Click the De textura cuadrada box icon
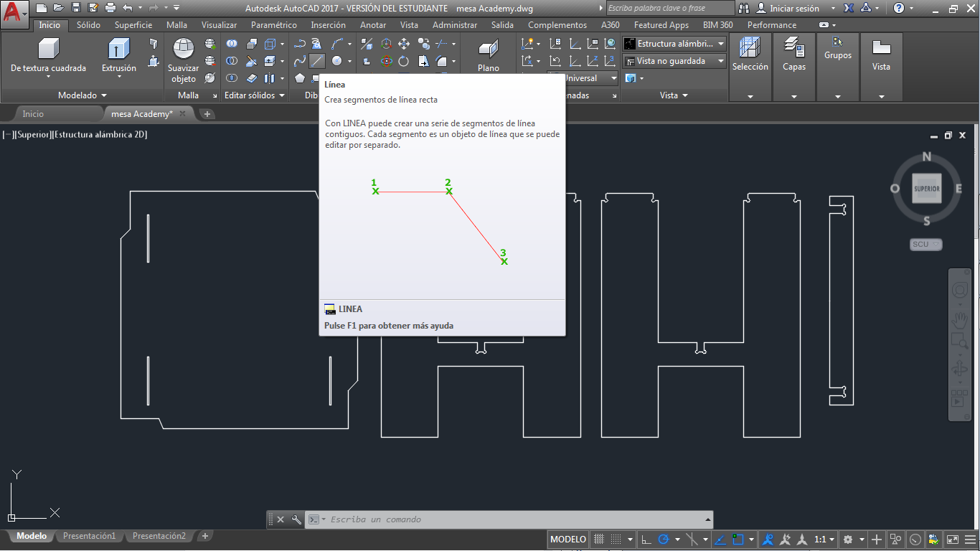980x551 pixels. coord(48,49)
